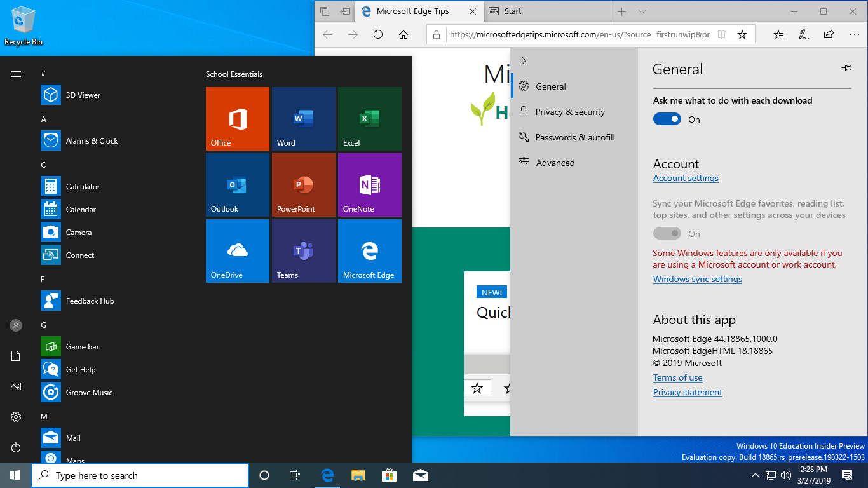The width and height of the screenshot is (868, 488).
Task: Open Cortana from the taskbar
Action: (x=264, y=475)
